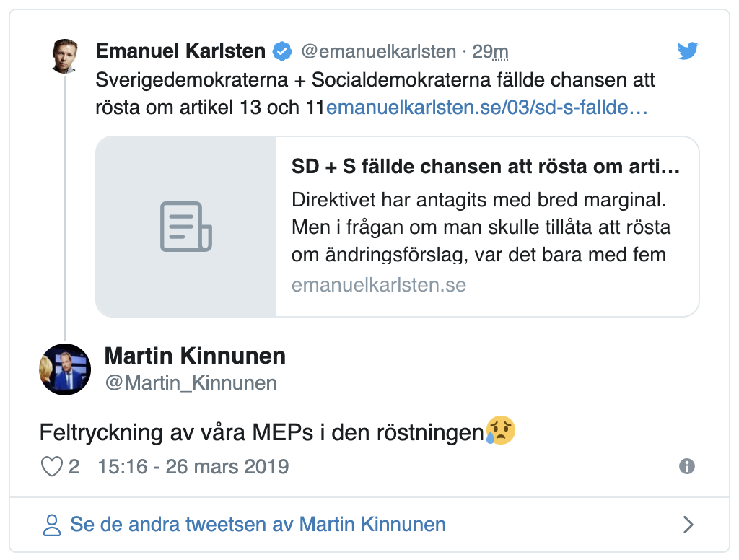
Task: Open the '15:16 - 26 mars 2019' timestamp
Action: [x=193, y=467]
